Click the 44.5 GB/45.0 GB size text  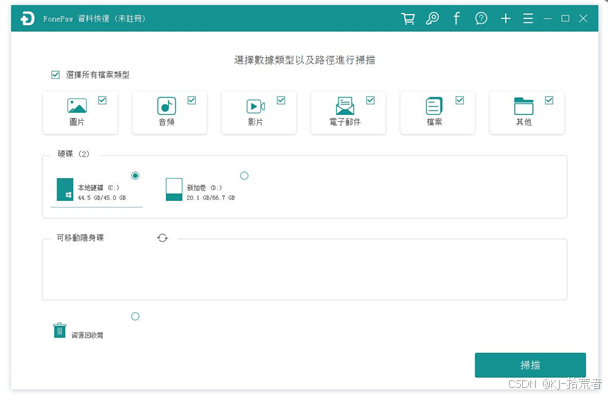click(102, 198)
